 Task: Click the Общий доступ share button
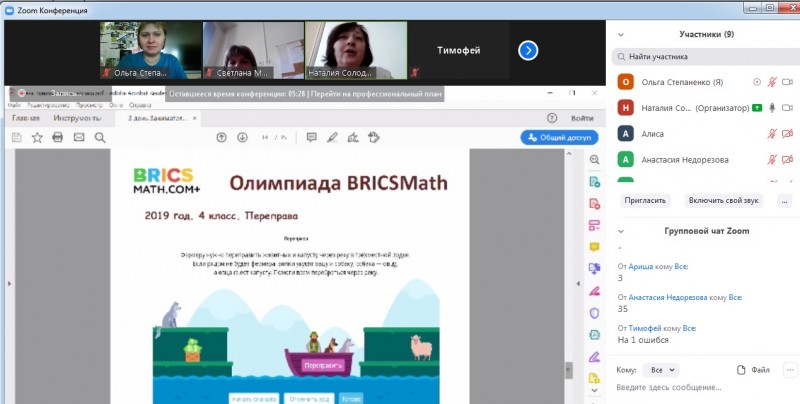pyautogui.click(x=559, y=137)
